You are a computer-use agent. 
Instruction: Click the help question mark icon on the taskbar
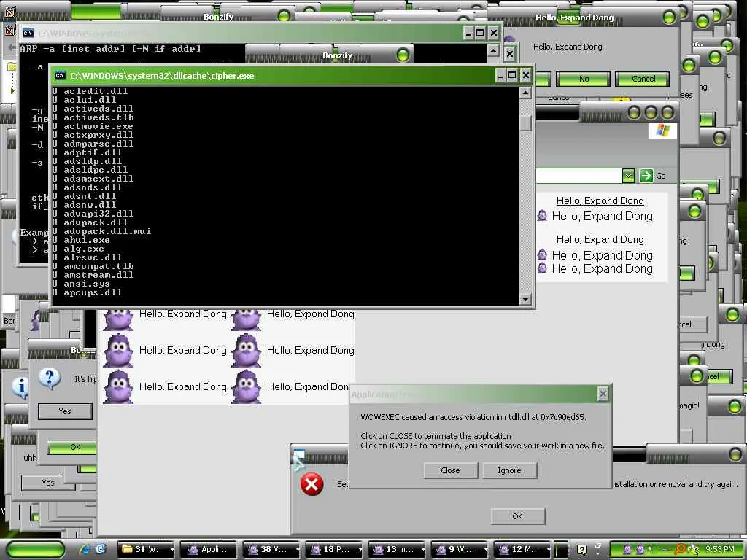tap(581, 550)
